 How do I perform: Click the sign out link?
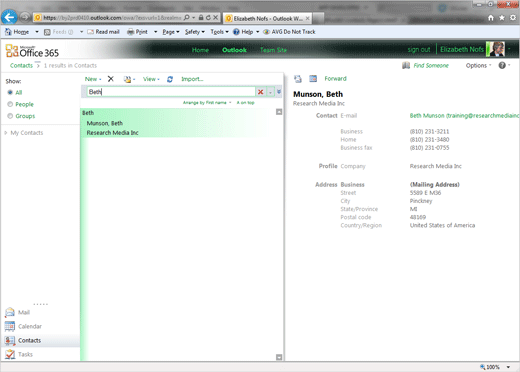419,50
